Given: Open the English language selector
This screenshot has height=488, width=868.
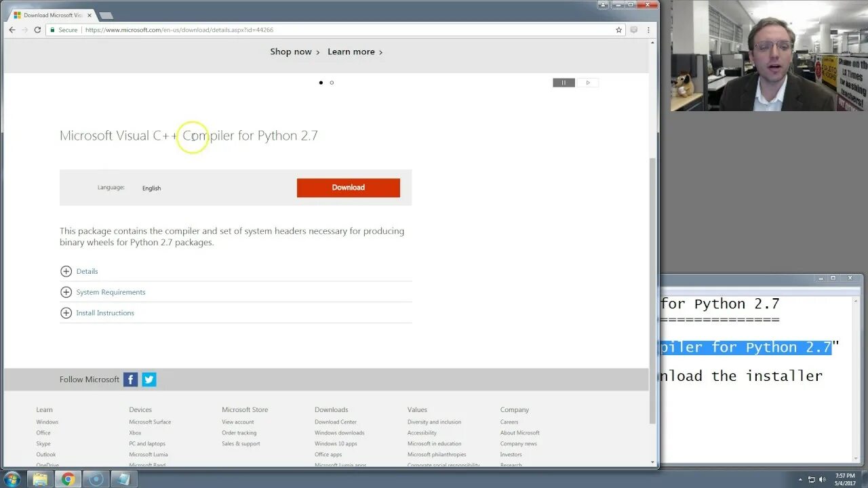Looking at the screenshot, I should click(151, 188).
